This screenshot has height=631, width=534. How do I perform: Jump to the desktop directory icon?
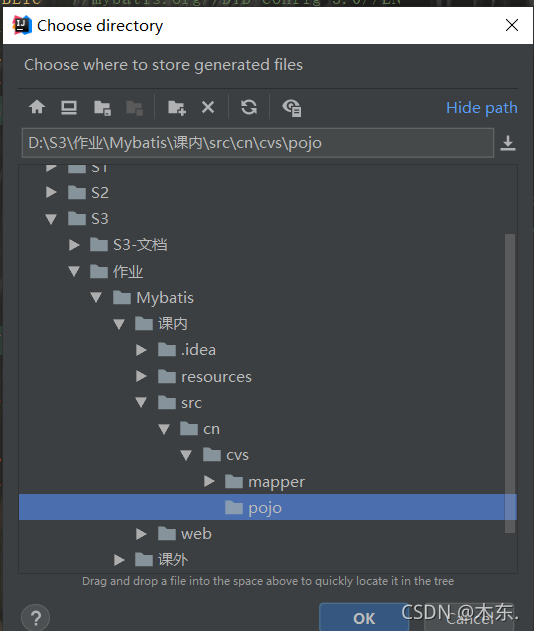coord(69,107)
